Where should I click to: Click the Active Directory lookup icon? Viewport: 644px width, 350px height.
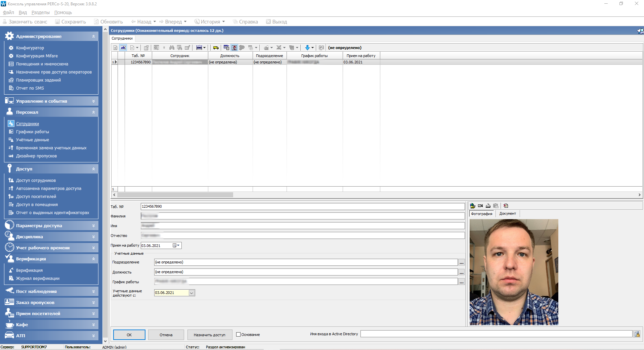coord(637,334)
